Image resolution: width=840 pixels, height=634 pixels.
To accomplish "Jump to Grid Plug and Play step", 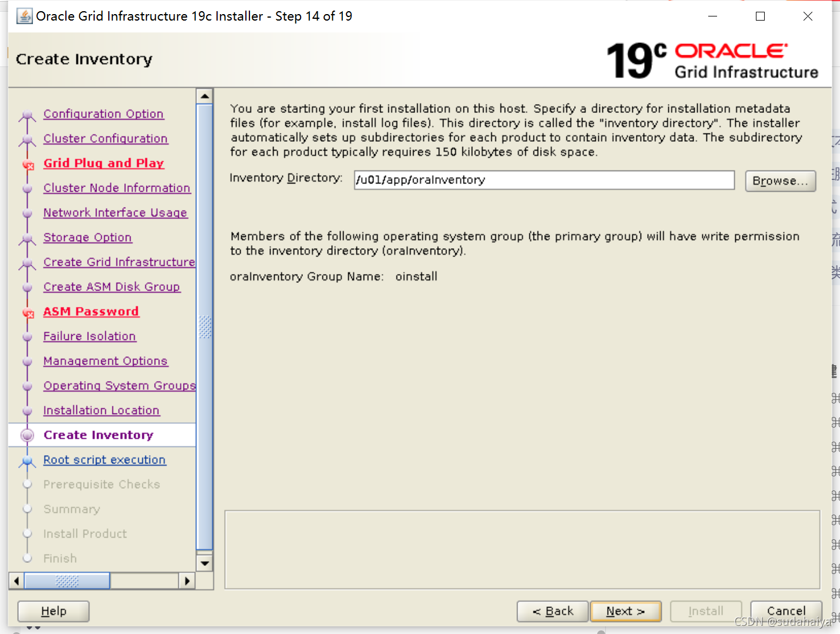I will tap(104, 163).
